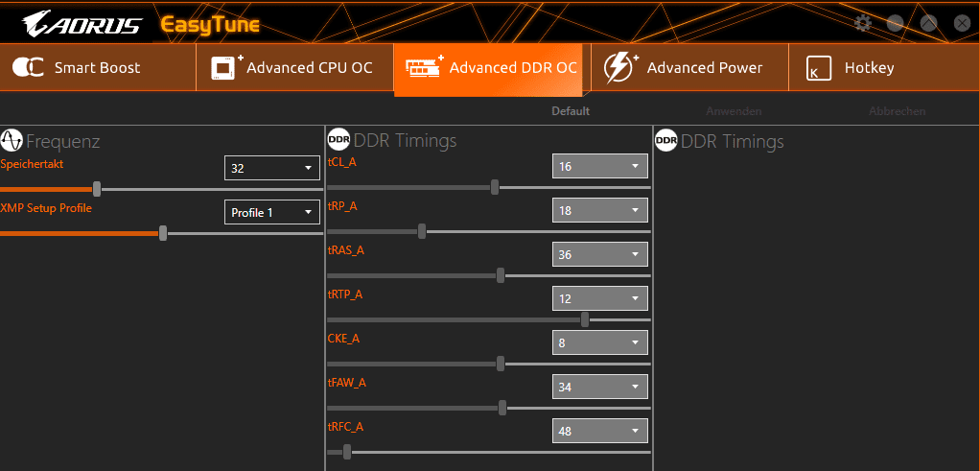The image size is (980, 471).
Task: Open the tFAW_A dropdown showing 34
Action: point(600,387)
